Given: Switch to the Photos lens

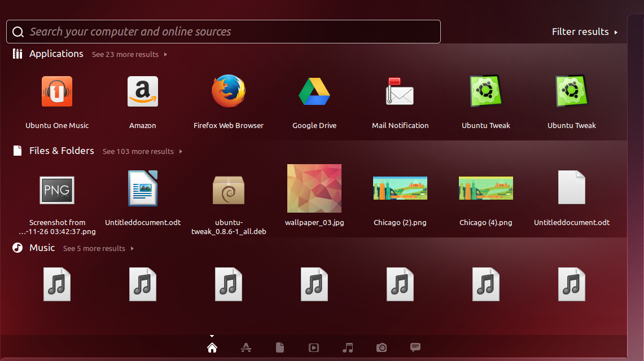Looking at the screenshot, I should (x=382, y=347).
